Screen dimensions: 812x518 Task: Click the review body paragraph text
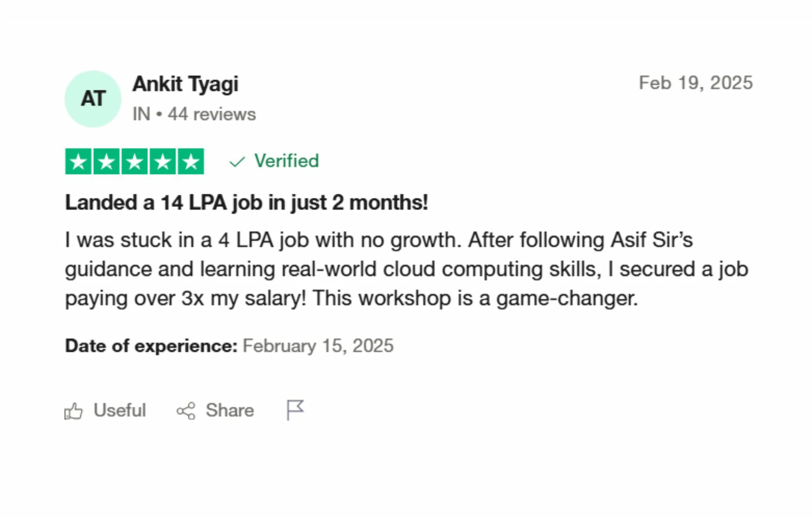[x=406, y=269]
